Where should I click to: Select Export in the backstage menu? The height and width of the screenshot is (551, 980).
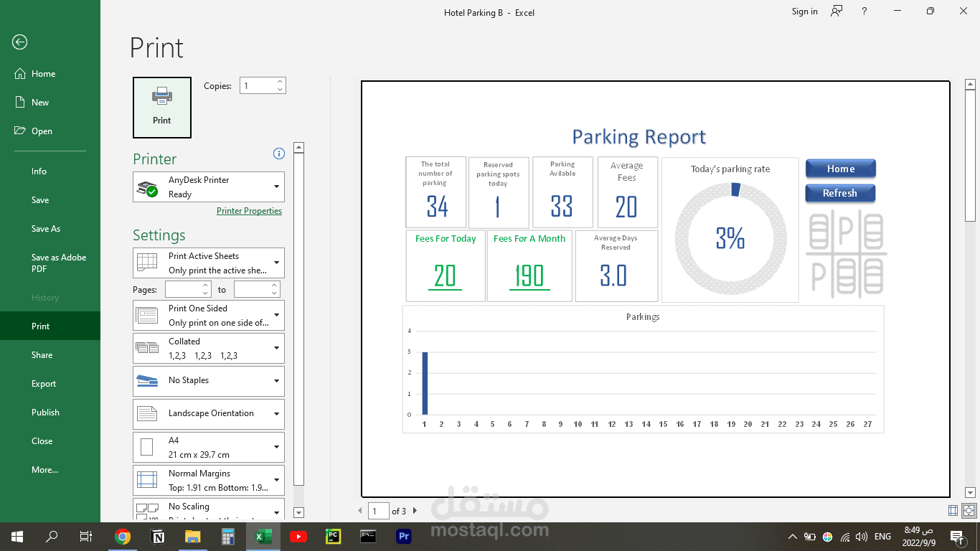pyautogui.click(x=44, y=384)
